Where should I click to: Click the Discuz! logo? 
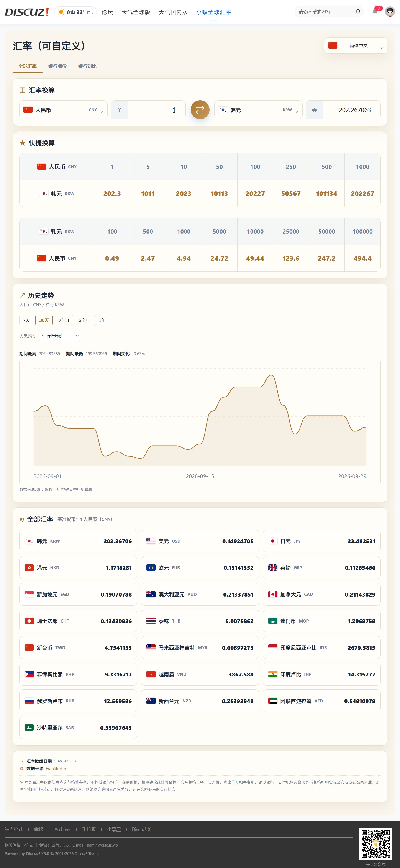tap(27, 12)
